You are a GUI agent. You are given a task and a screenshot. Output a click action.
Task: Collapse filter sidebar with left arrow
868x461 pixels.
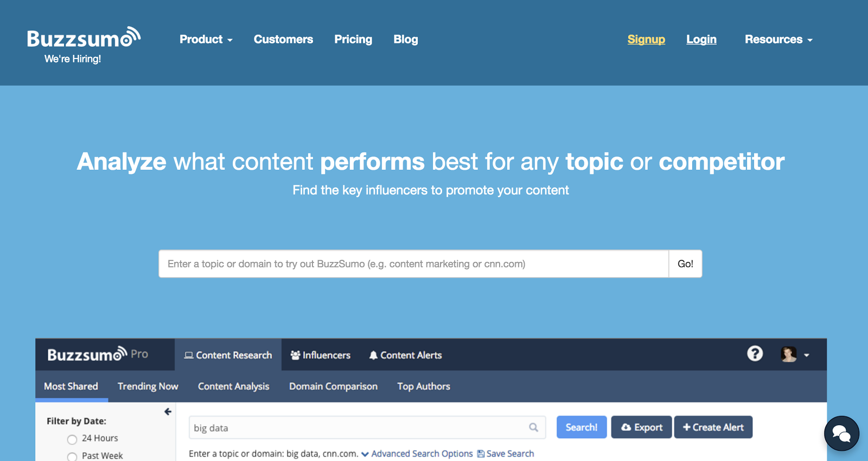[168, 412]
